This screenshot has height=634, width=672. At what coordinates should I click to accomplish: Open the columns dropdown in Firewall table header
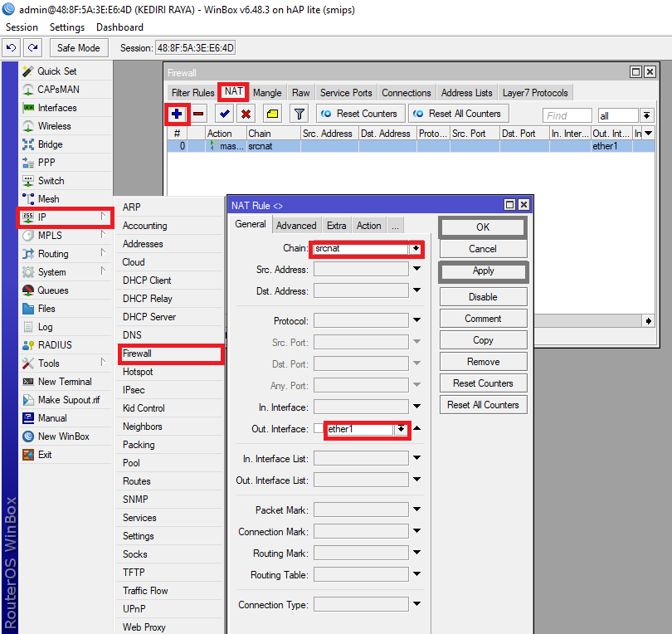click(649, 134)
